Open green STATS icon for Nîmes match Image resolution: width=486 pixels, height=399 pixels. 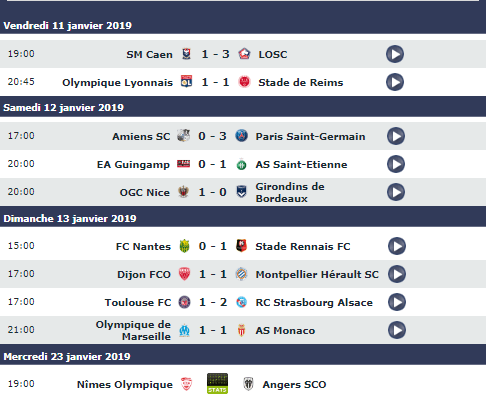tap(217, 384)
